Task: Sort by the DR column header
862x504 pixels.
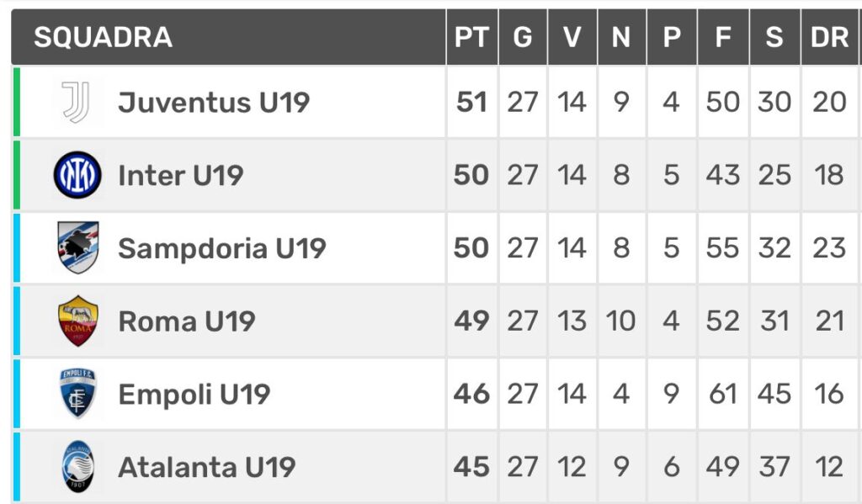Action: (x=829, y=37)
